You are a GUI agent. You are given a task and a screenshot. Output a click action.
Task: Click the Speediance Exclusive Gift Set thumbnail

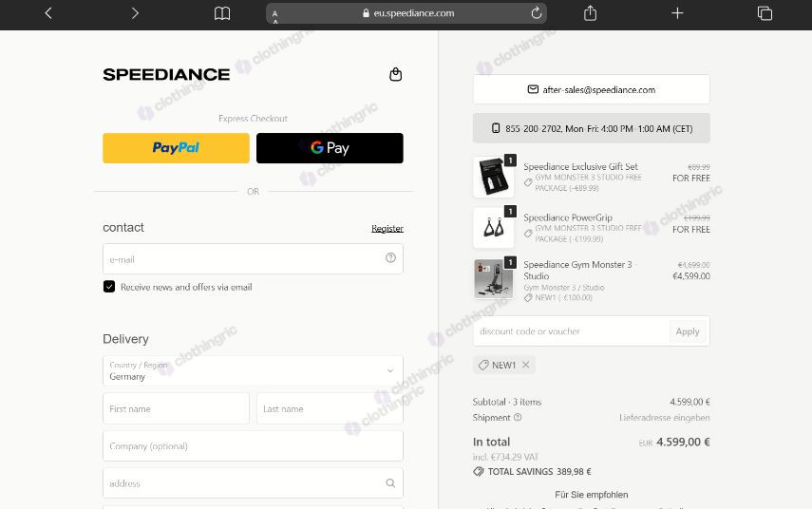494,177
